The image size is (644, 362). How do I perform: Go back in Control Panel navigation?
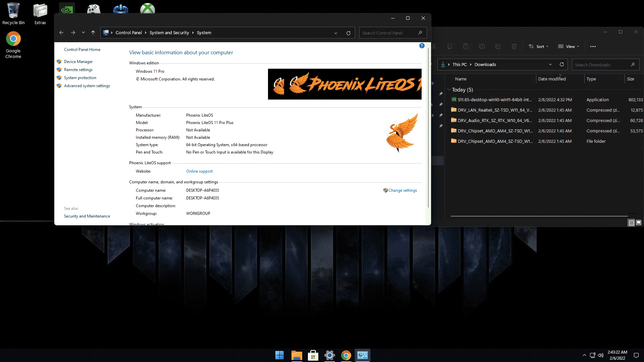tap(61, 33)
